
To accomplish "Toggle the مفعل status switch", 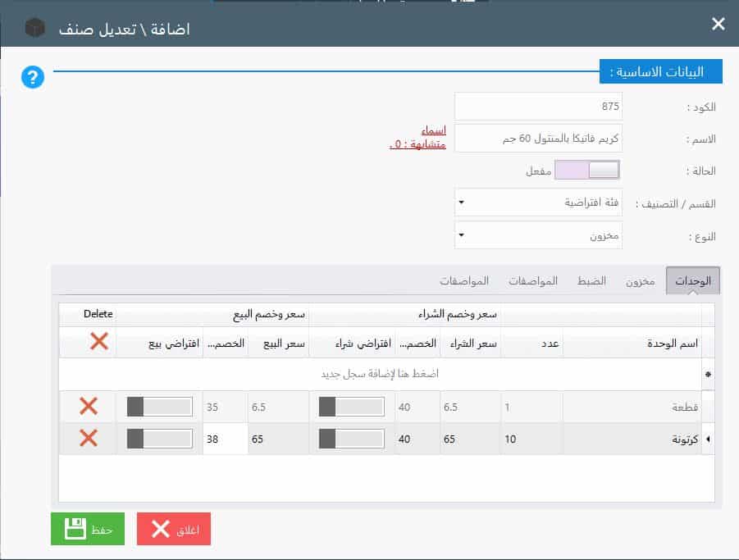I will click(x=586, y=170).
